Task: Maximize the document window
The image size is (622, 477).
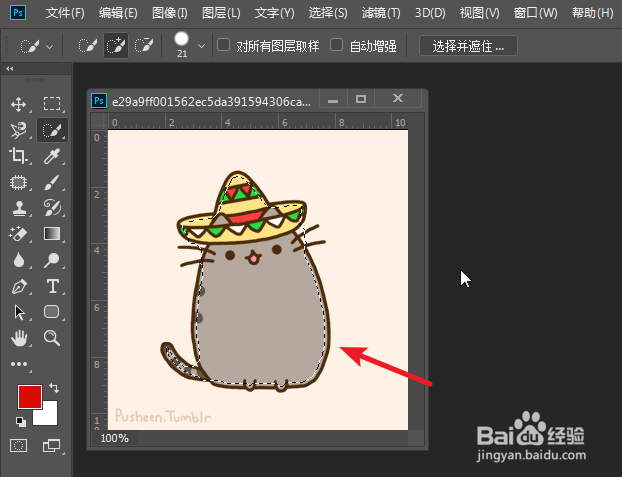Action: pos(361,99)
